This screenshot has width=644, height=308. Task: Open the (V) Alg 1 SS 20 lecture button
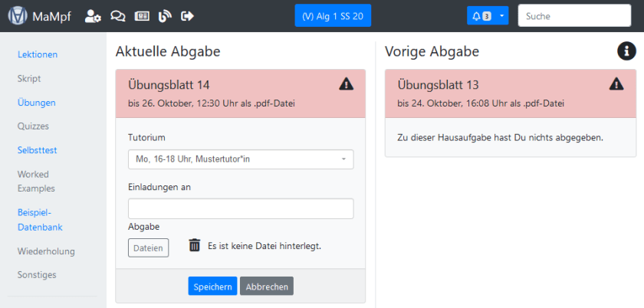point(333,16)
